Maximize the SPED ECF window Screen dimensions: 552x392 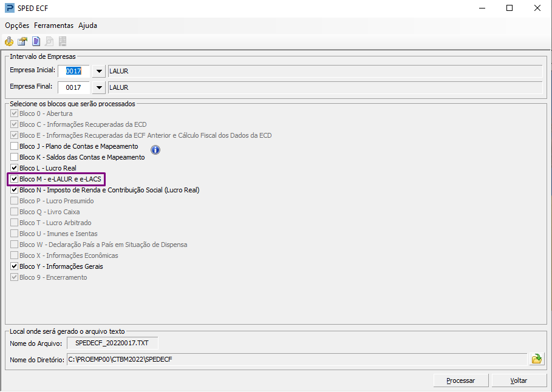click(509, 8)
